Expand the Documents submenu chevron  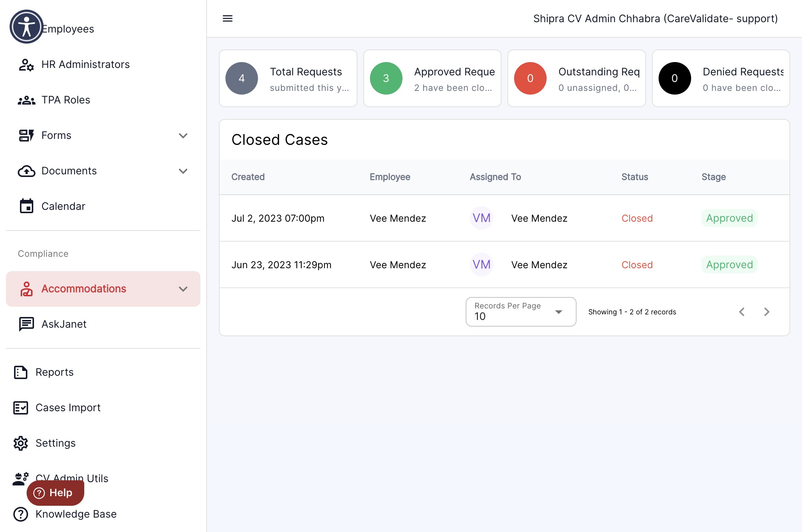tap(183, 171)
